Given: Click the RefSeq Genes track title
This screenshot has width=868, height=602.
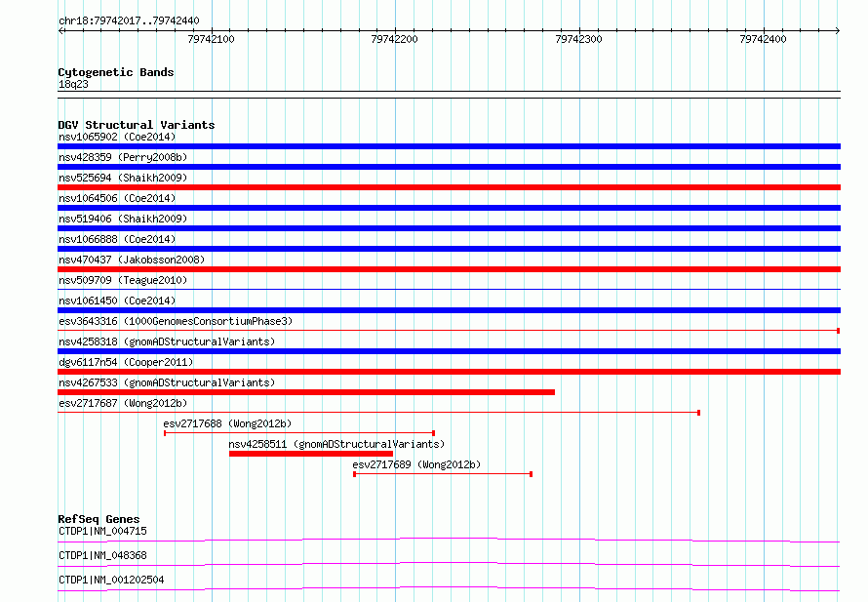Looking at the screenshot, I should (99, 519).
